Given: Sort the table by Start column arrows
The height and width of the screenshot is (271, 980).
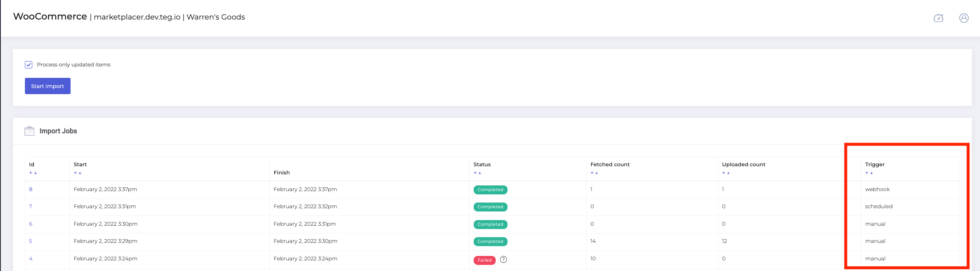Looking at the screenshot, I should pyautogui.click(x=78, y=173).
